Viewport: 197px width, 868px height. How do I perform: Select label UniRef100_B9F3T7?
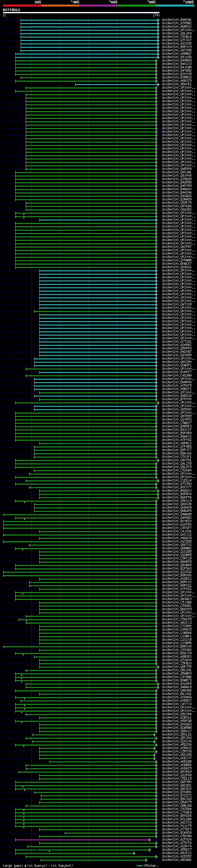click(x=176, y=450)
